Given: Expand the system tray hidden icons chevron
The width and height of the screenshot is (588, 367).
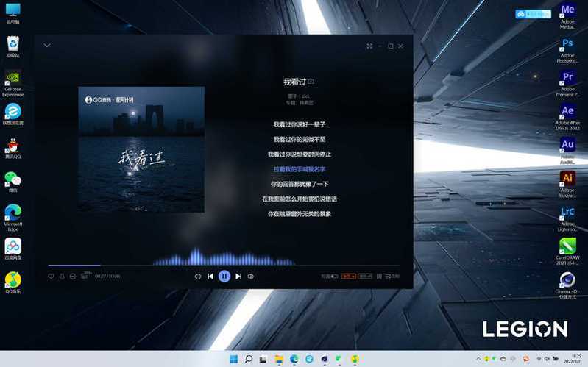Looking at the screenshot, I should coord(478,359).
